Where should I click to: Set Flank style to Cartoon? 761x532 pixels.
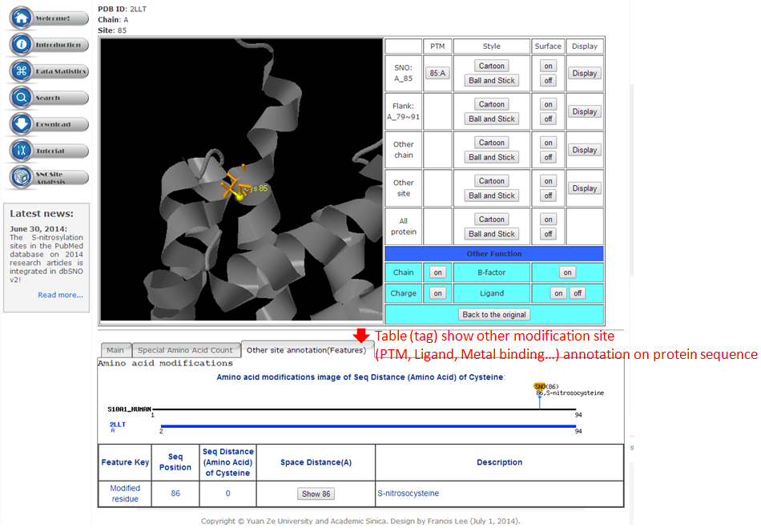pos(492,104)
